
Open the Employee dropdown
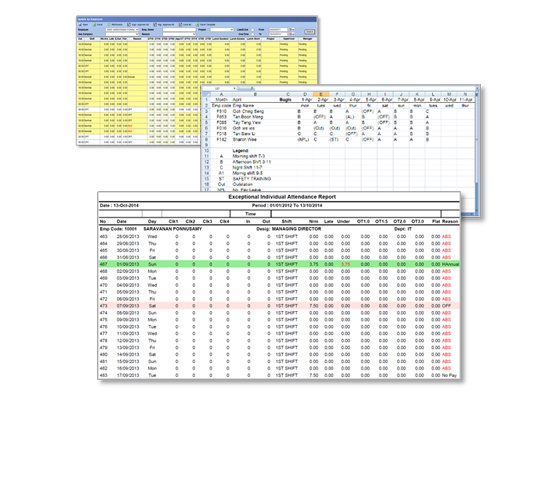[x=122, y=29]
